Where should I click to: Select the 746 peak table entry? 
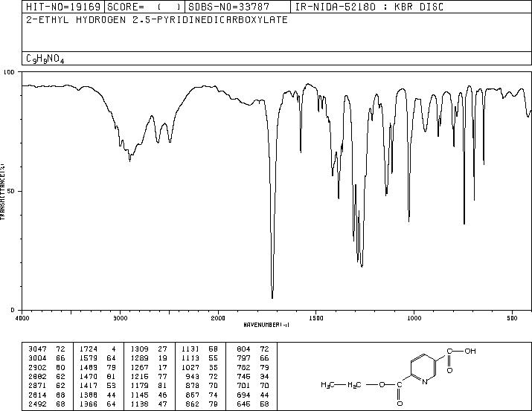(253, 376)
